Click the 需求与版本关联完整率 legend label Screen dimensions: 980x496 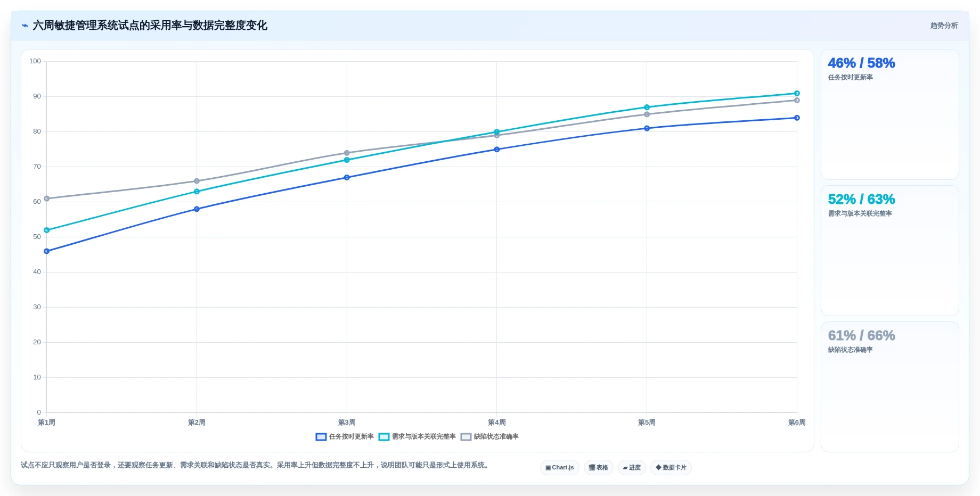(424, 436)
